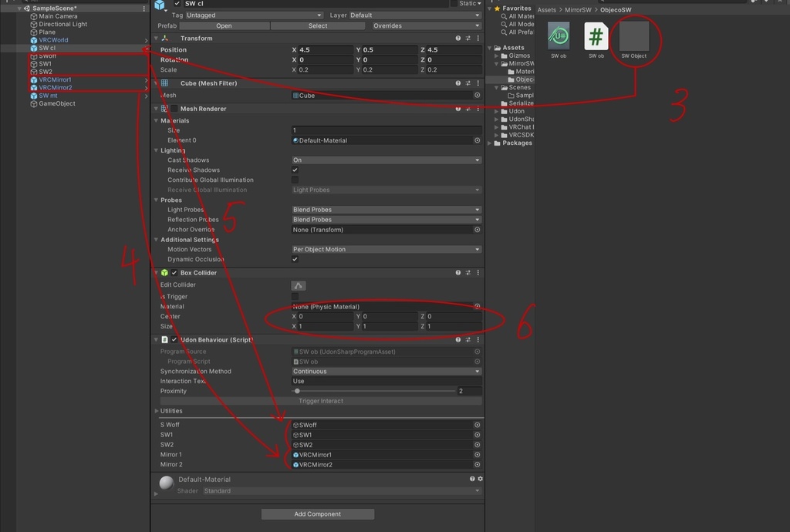
Task: Open Default-Material help icon
Action: 472,479
